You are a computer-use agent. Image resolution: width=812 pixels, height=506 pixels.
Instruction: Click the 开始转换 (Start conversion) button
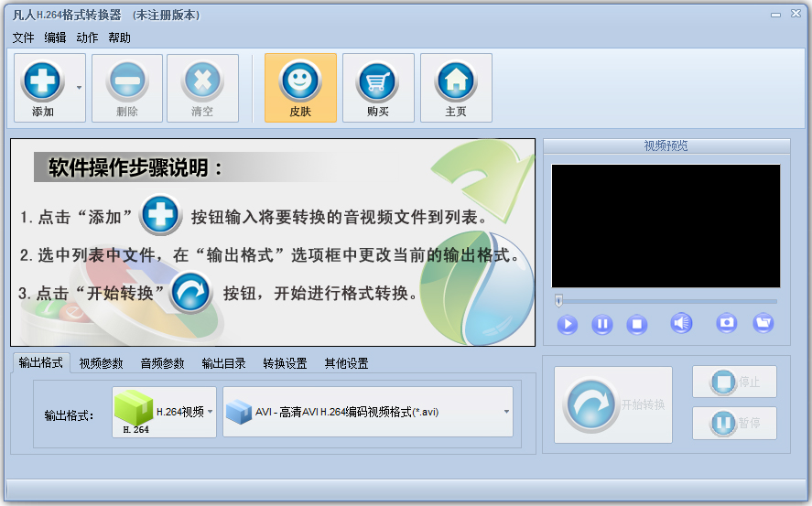click(x=613, y=404)
